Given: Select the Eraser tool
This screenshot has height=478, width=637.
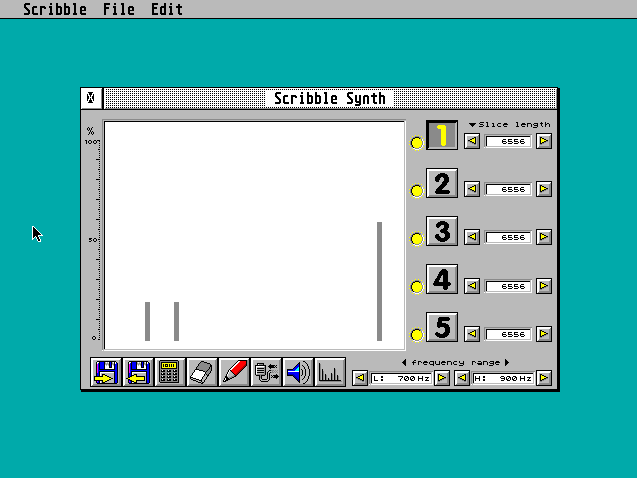Looking at the screenshot, I should 202,373.
